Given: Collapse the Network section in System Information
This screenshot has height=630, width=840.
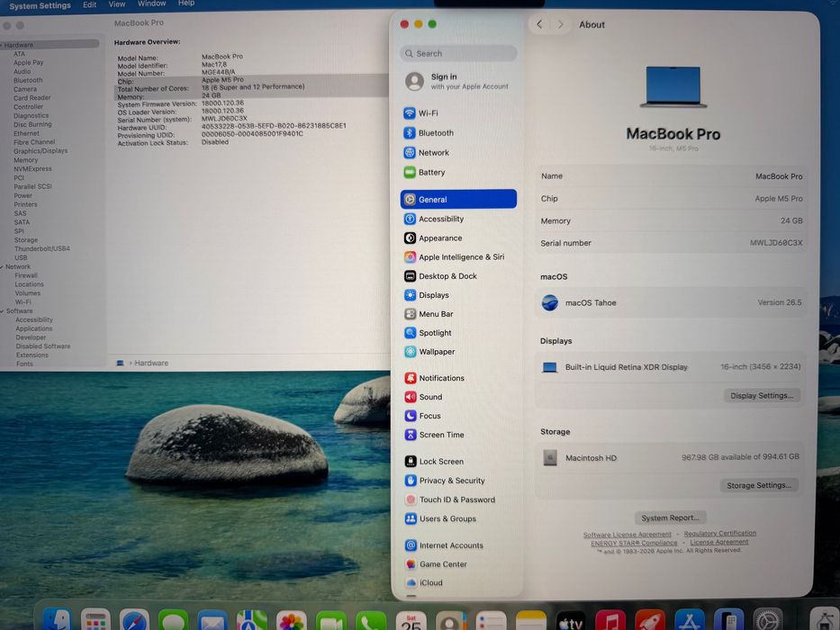Looking at the screenshot, I should click(3, 266).
